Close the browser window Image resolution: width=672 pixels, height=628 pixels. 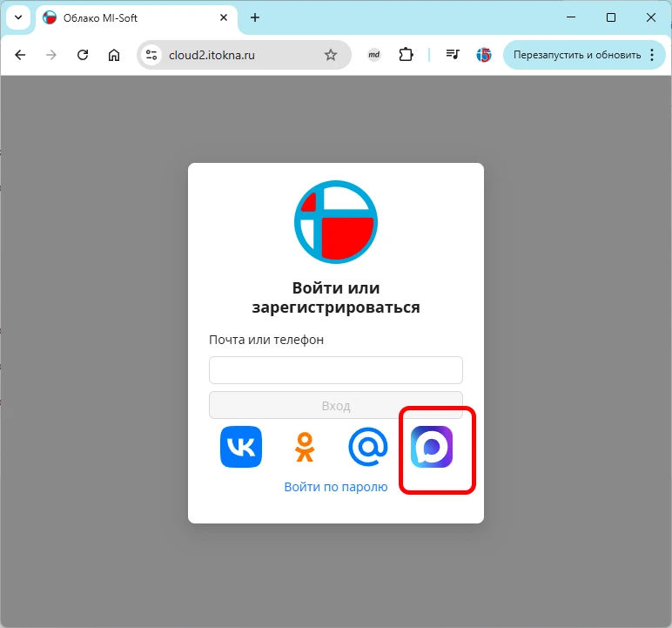(650, 17)
